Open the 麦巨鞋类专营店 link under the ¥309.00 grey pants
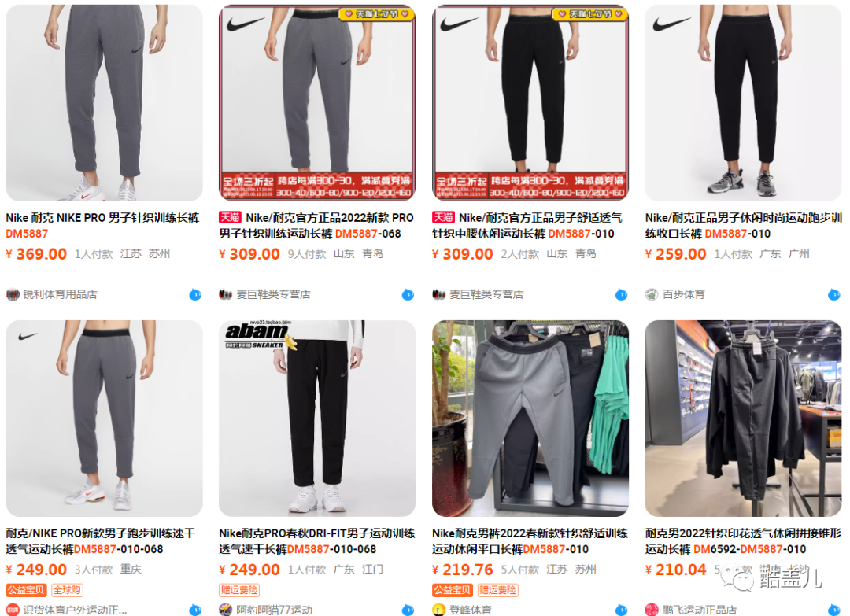The height and width of the screenshot is (616, 850). click(273, 295)
